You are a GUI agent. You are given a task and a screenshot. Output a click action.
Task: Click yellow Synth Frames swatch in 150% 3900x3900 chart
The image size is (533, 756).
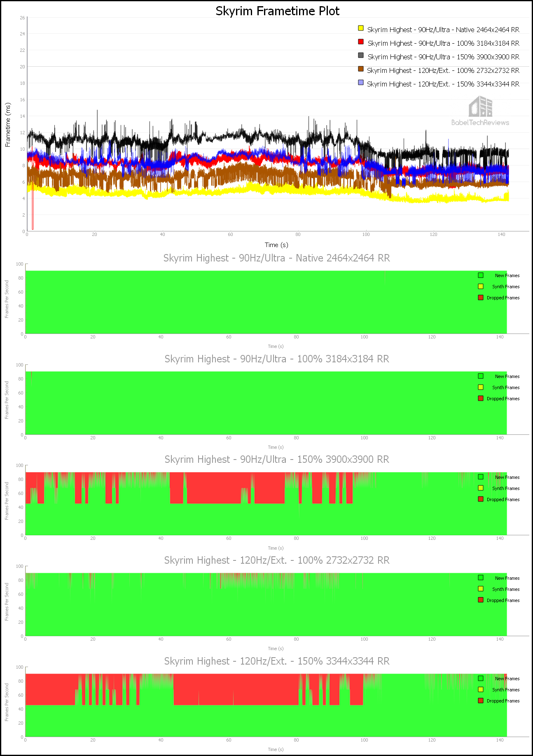point(481,488)
